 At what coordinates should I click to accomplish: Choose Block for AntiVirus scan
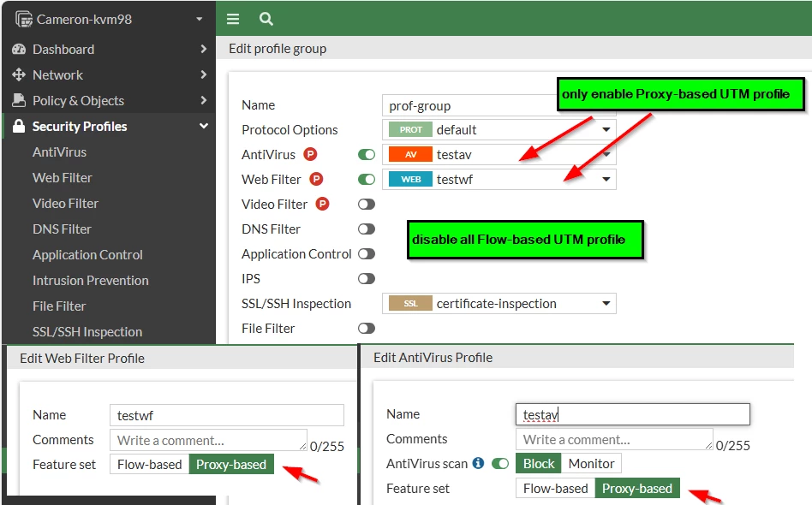[x=539, y=463]
